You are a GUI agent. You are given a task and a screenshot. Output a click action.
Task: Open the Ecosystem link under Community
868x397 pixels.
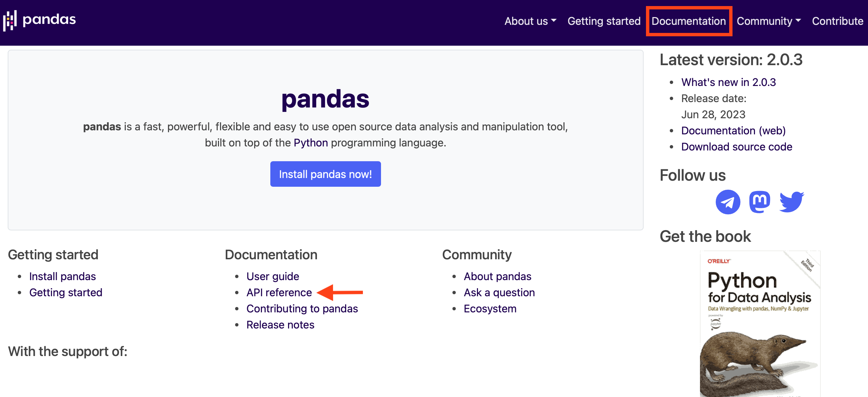point(490,309)
